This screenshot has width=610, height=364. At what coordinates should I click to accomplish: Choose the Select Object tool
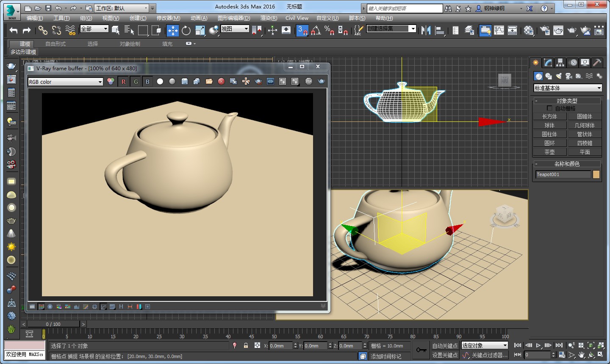tap(116, 30)
